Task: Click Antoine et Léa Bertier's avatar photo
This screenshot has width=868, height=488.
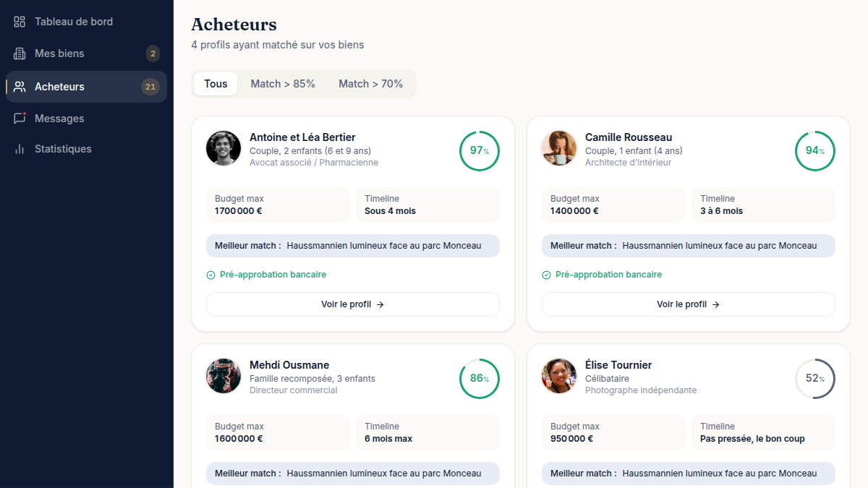Action: point(224,148)
